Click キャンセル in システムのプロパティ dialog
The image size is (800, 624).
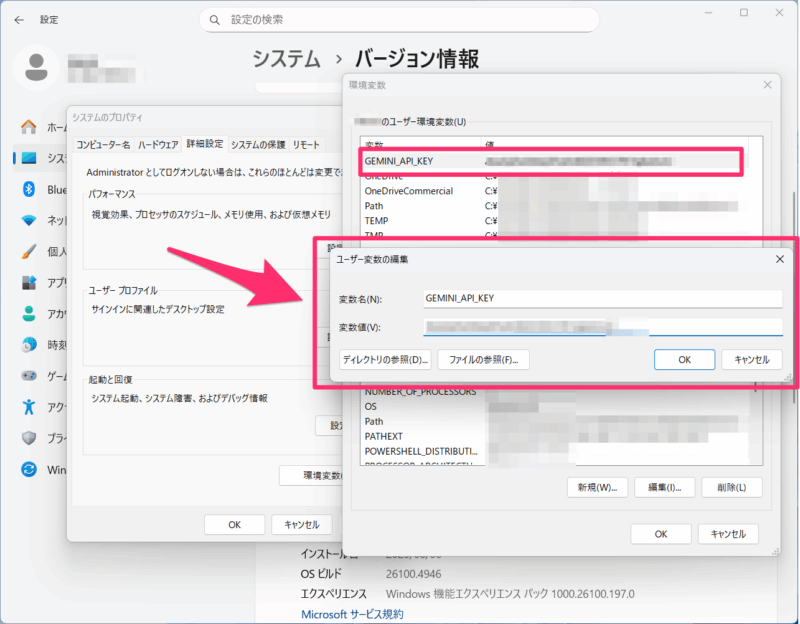302,525
